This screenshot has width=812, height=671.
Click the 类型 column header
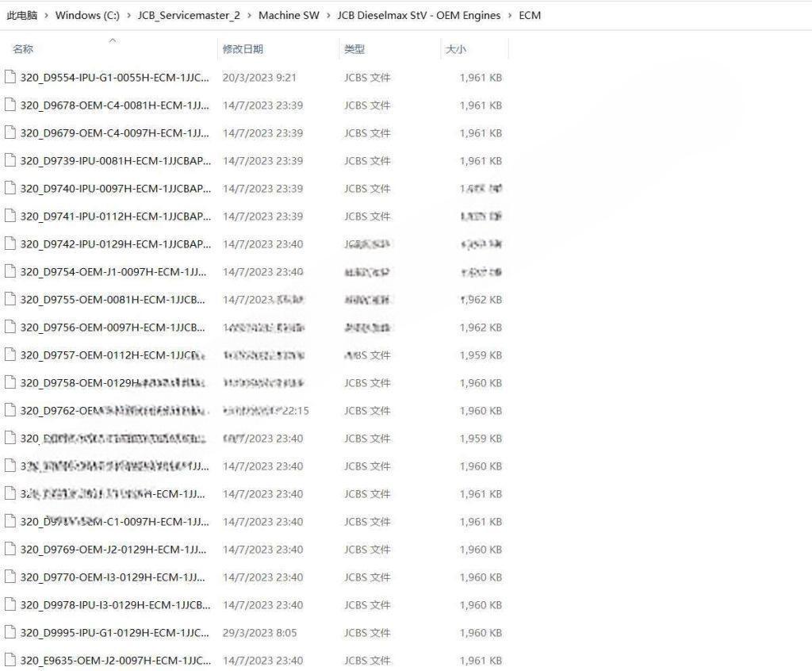point(353,48)
